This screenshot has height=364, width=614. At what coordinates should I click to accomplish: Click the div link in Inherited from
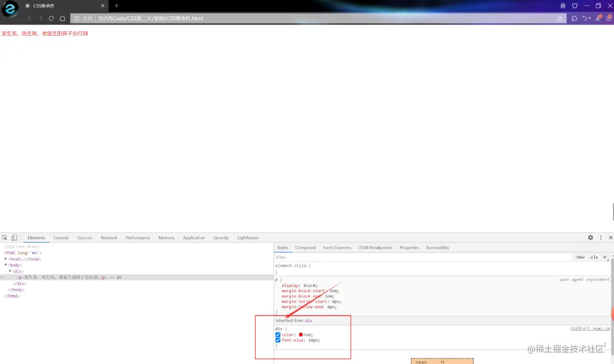click(309, 321)
